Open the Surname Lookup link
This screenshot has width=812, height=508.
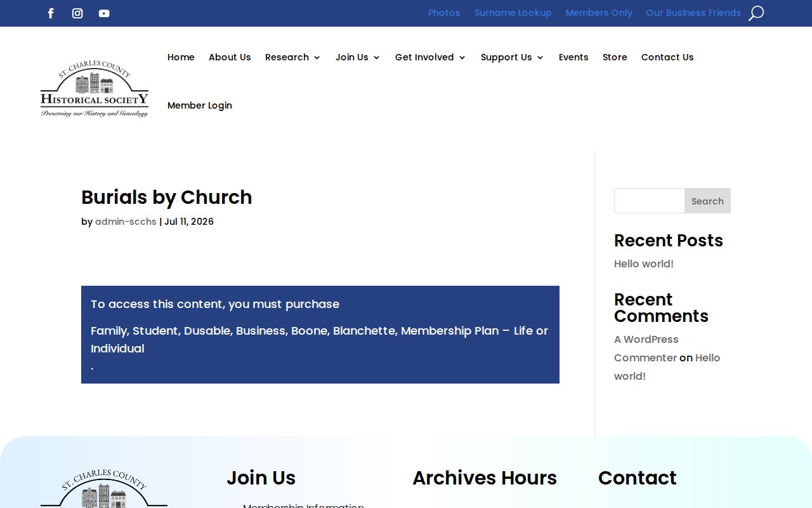click(x=513, y=13)
